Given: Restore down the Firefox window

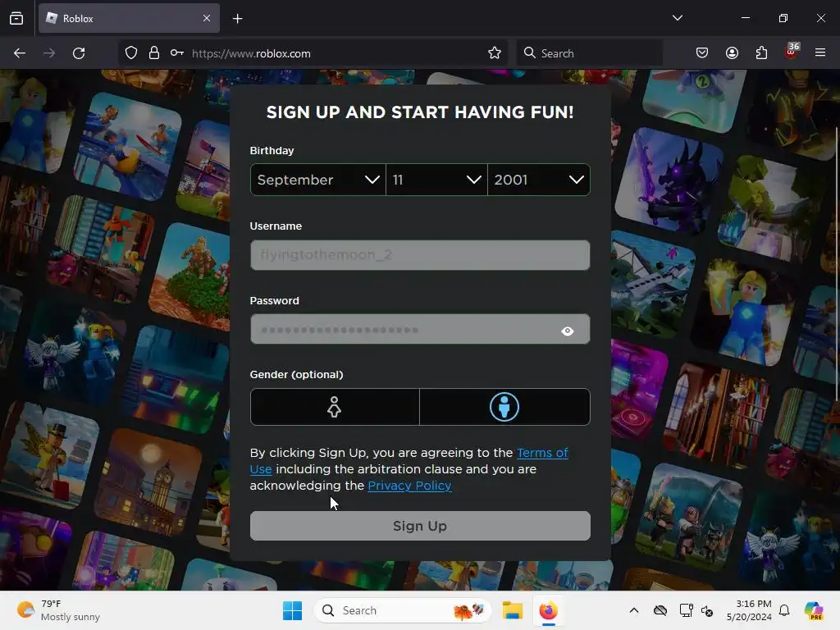Looking at the screenshot, I should 783,18.
